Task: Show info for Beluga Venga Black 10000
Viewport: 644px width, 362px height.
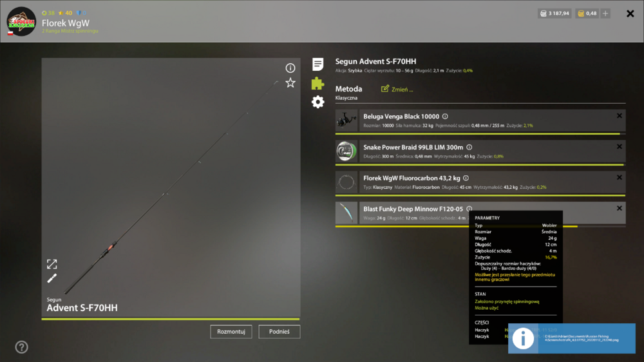Action: point(445,117)
